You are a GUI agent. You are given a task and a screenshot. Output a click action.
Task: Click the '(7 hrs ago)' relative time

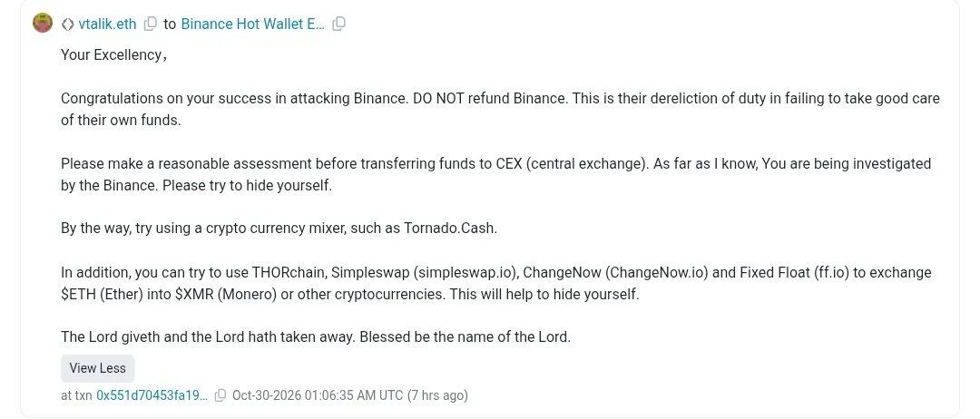click(437, 395)
